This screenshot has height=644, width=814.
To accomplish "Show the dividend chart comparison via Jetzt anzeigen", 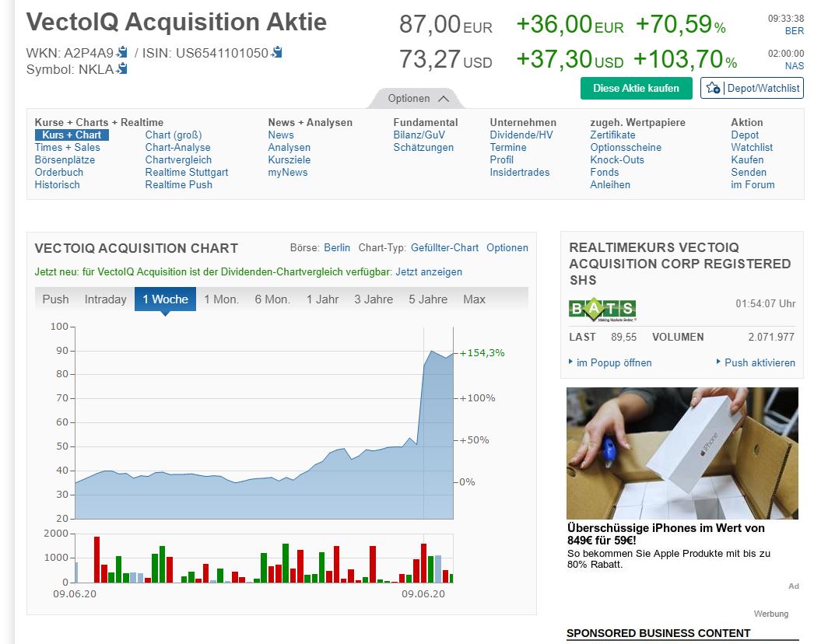I will (x=428, y=272).
